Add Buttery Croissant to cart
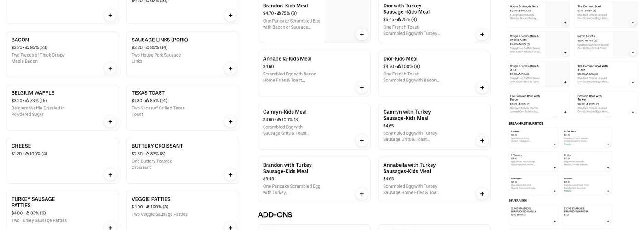 [x=230, y=175]
